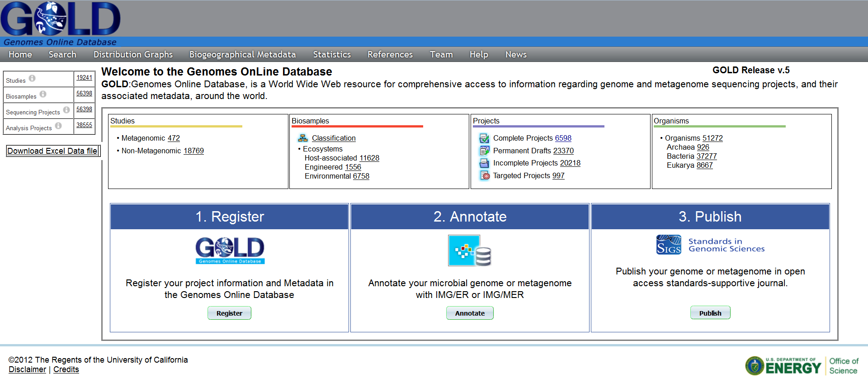Open Analysis Projects count 38555 link

point(84,125)
